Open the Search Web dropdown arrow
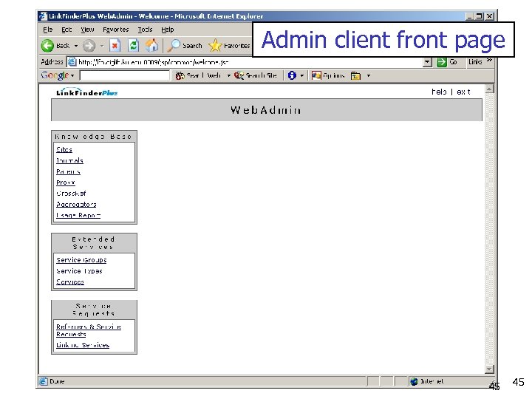Screen dimensions: 532x399 (228, 75)
